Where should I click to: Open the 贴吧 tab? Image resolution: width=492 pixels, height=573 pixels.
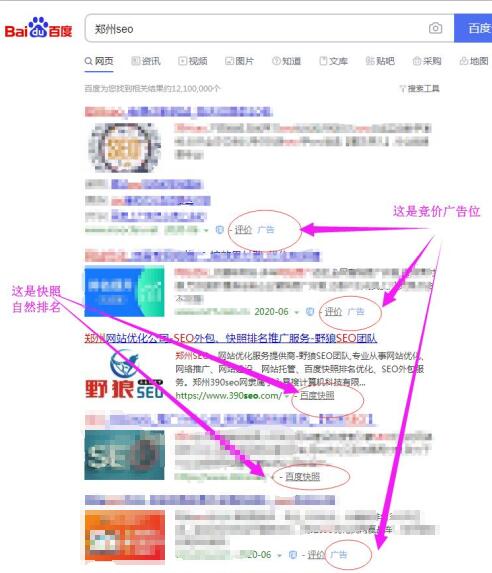[380, 61]
